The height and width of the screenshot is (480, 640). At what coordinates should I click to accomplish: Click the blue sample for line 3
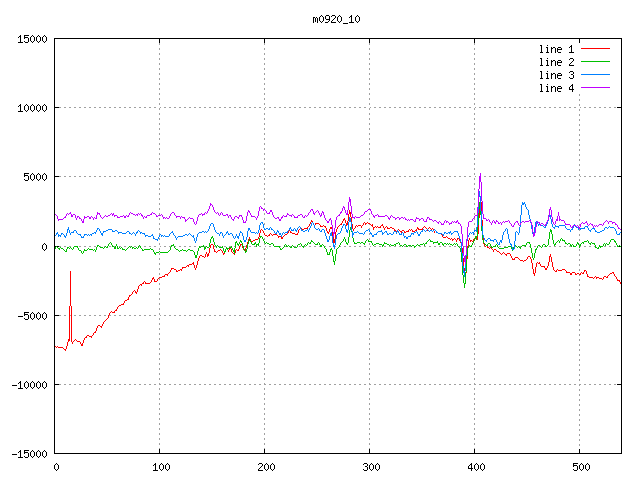coord(595,75)
